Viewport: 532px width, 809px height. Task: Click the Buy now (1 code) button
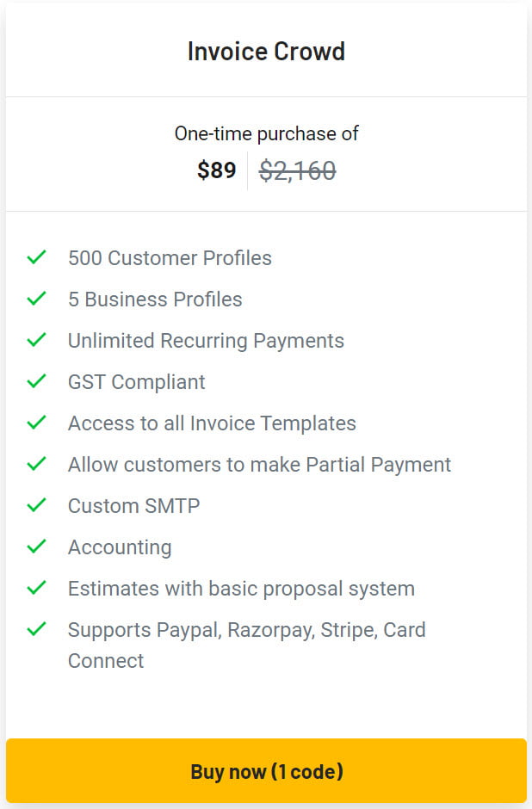(266, 771)
